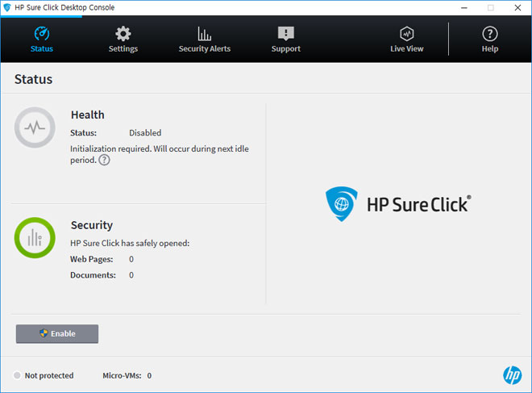This screenshot has height=393, width=532.
Task: Click the Documents count row
Action: (x=102, y=275)
